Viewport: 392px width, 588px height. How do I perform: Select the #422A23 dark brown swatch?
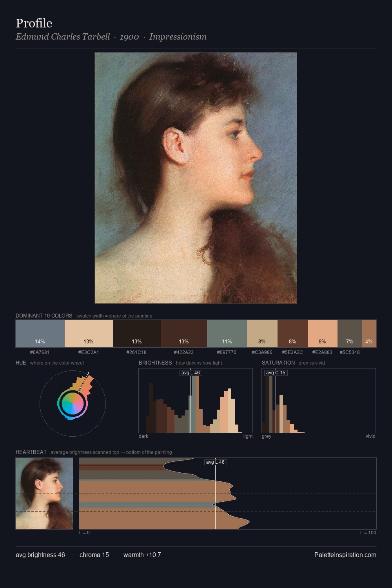click(184, 334)
